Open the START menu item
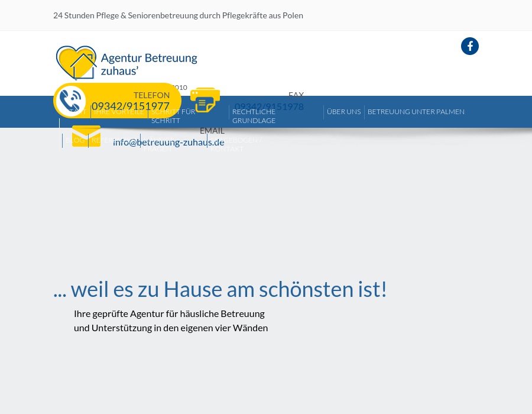The width and height of the screenshot is (532, 414). point(80,112)
